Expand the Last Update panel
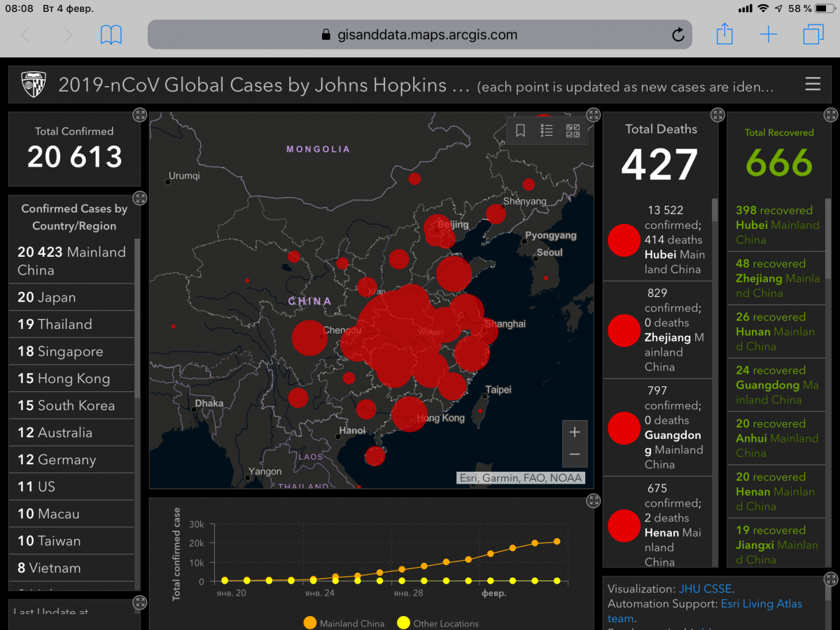Screen dimensions: 840x630 point(140,603)
